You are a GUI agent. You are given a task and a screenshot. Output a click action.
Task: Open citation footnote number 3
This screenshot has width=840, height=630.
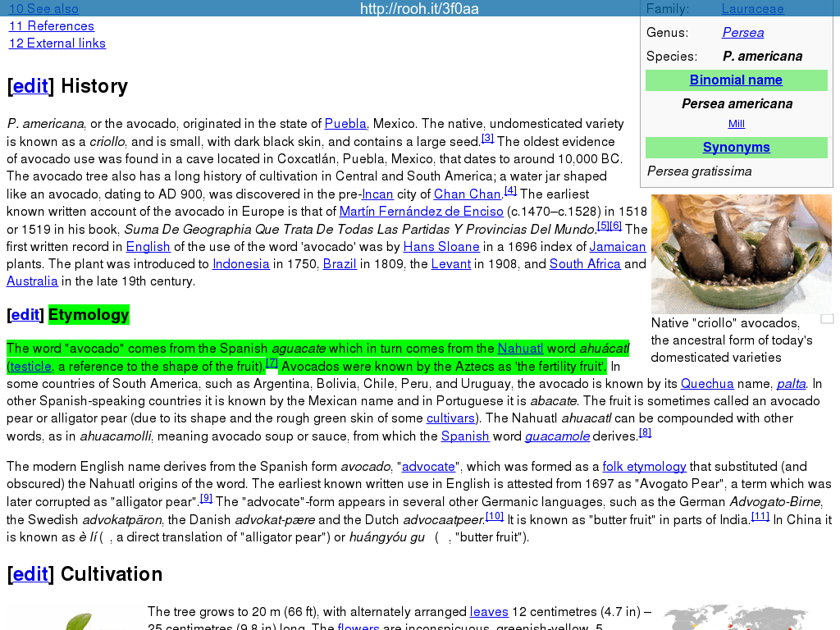(x=487, y=138)
